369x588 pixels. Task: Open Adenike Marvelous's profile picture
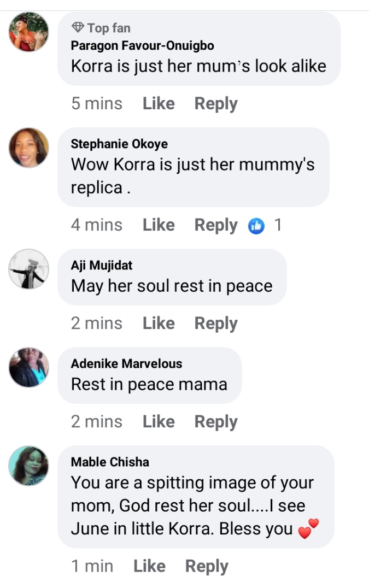point(29,367)
